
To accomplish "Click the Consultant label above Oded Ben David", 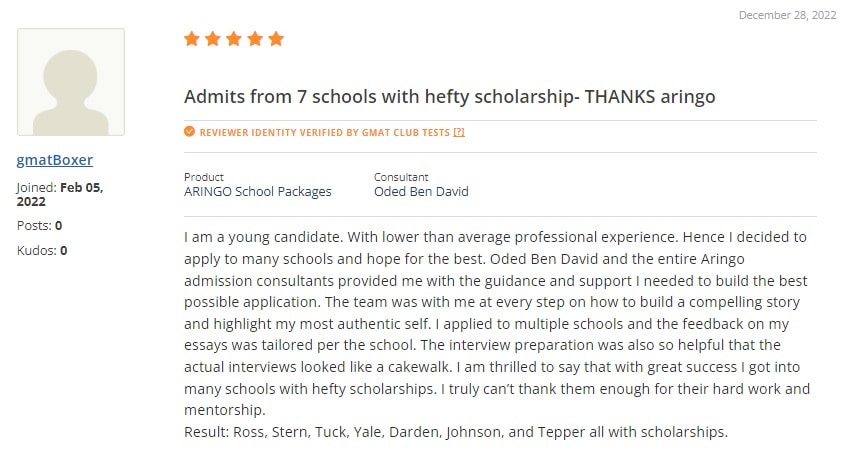I will (x=401, y=177).
